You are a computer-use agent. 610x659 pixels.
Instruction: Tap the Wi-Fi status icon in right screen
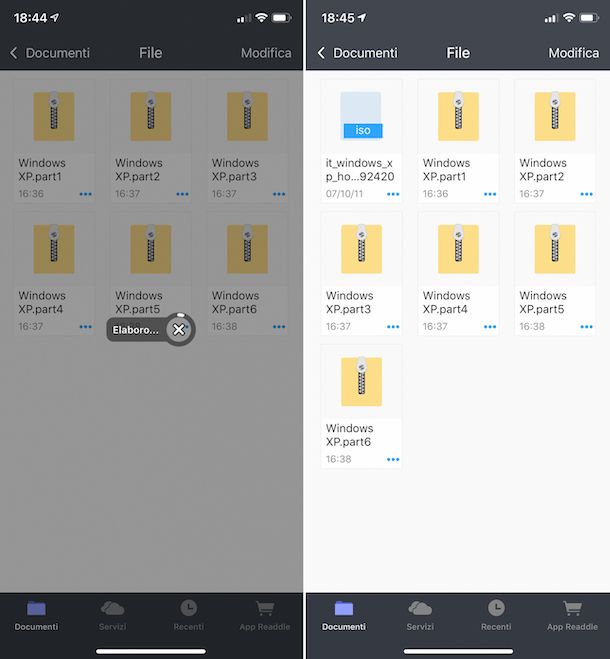pos(569,18)
